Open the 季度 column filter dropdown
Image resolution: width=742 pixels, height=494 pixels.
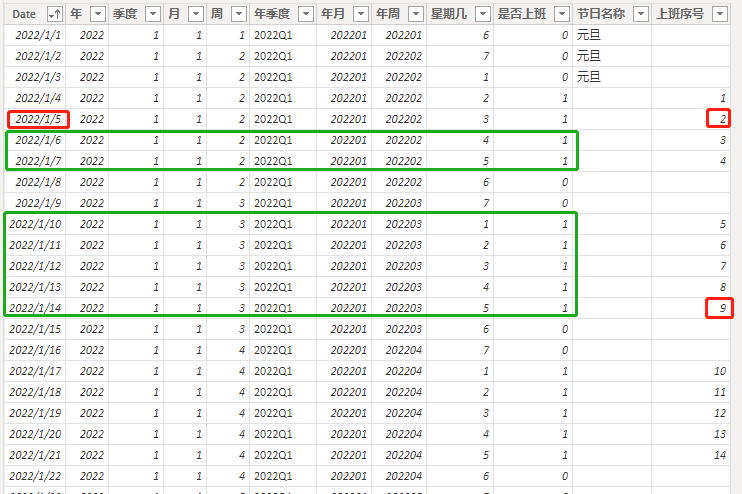click(x=153, y=15)
